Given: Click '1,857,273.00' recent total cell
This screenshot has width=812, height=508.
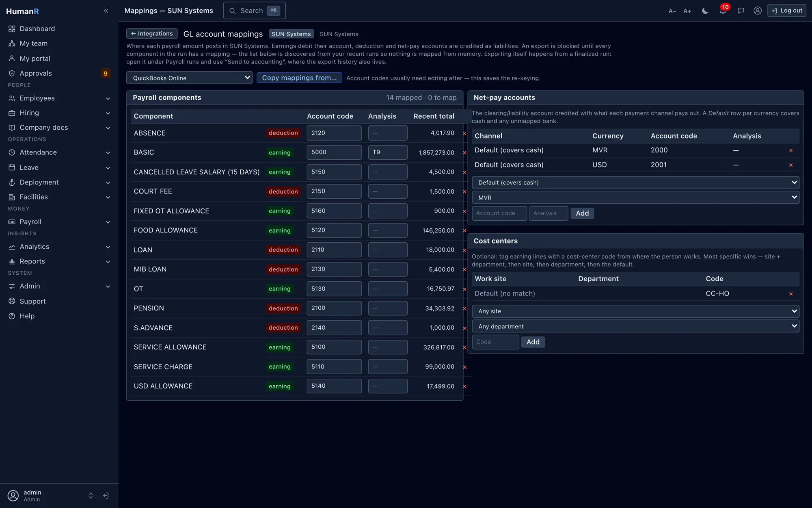Looking at the screenshot, I should coord(436,153).
